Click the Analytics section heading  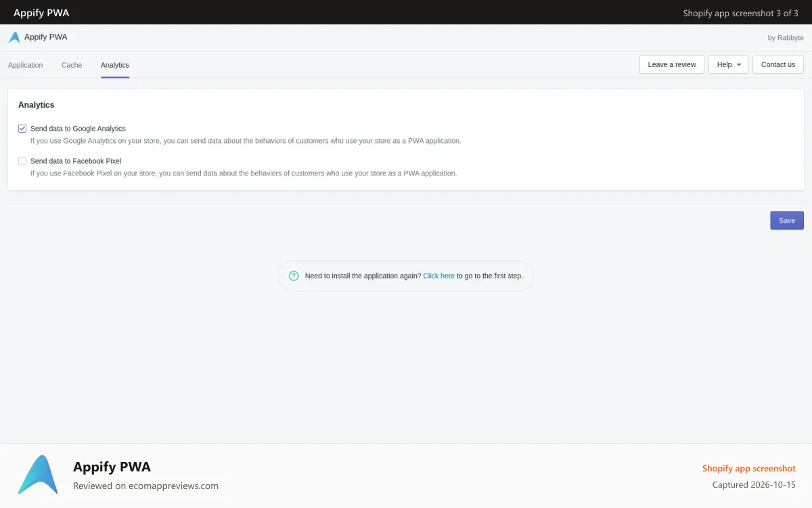click(37, 105)
